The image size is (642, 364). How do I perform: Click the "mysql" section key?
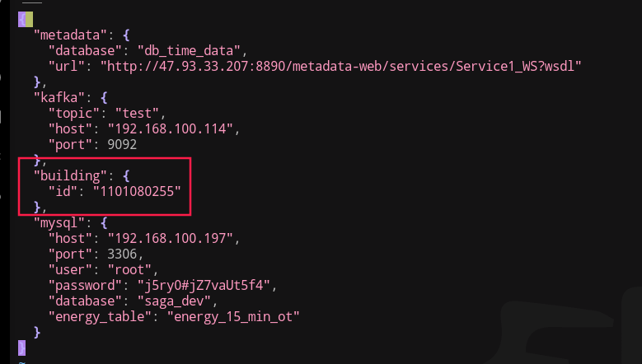[56, 222]
